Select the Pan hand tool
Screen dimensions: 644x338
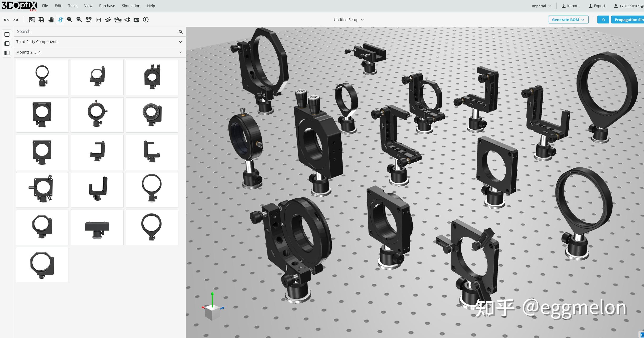tap(51, 20)
